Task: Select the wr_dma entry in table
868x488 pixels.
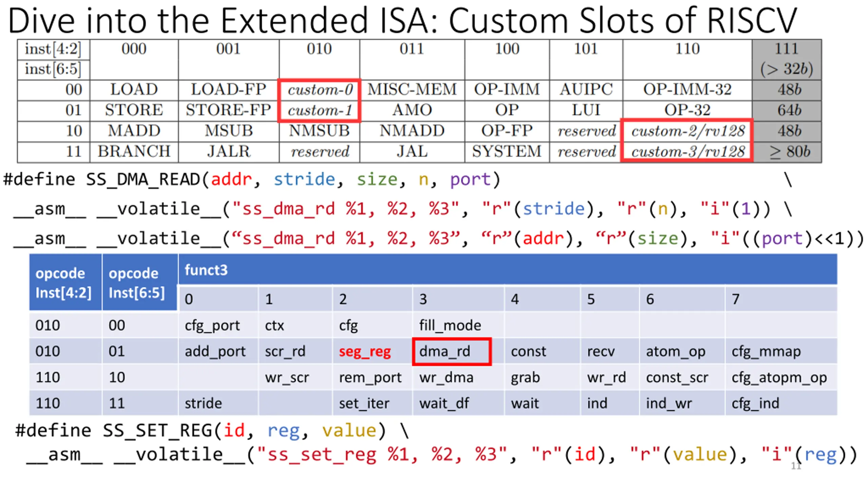Action: (x=458, y=378)
